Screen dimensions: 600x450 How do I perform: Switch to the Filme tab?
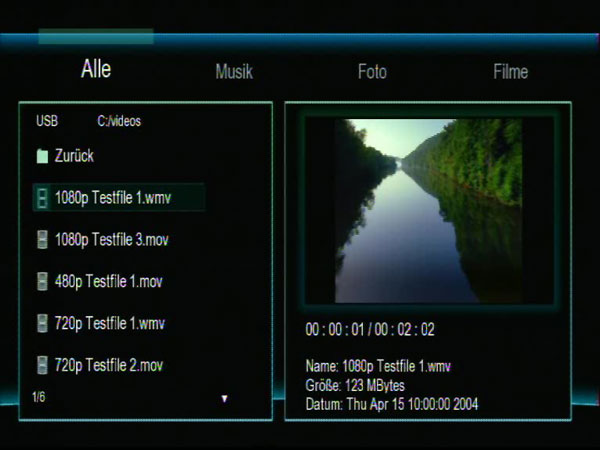tap(510, 72)
